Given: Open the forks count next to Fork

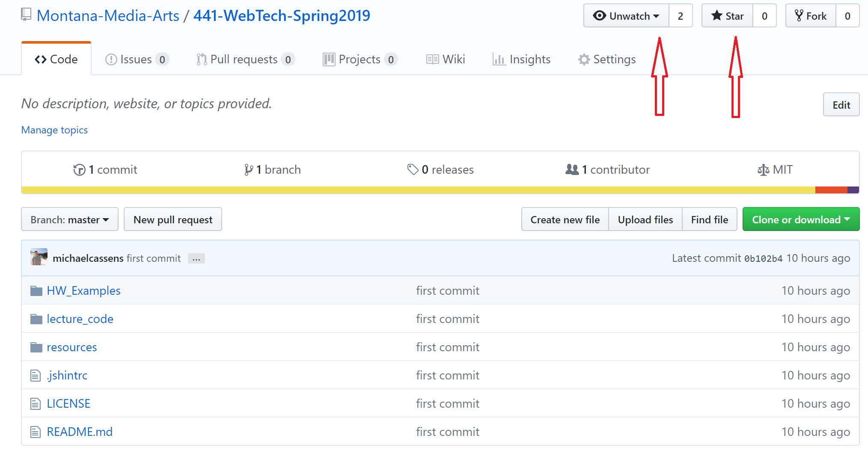Looking at the screenshot, I should click(847, 16).
